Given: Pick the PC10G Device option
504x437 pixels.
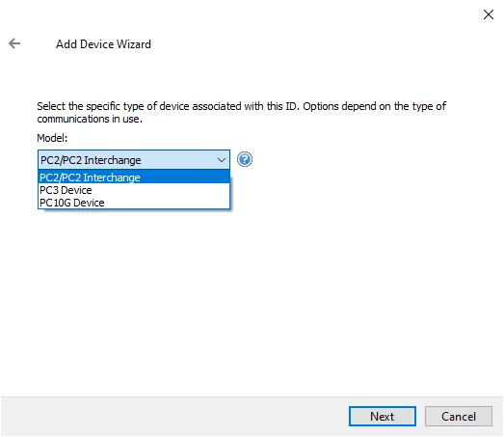Looking at the screenshot, I should (x=134, y=203).
